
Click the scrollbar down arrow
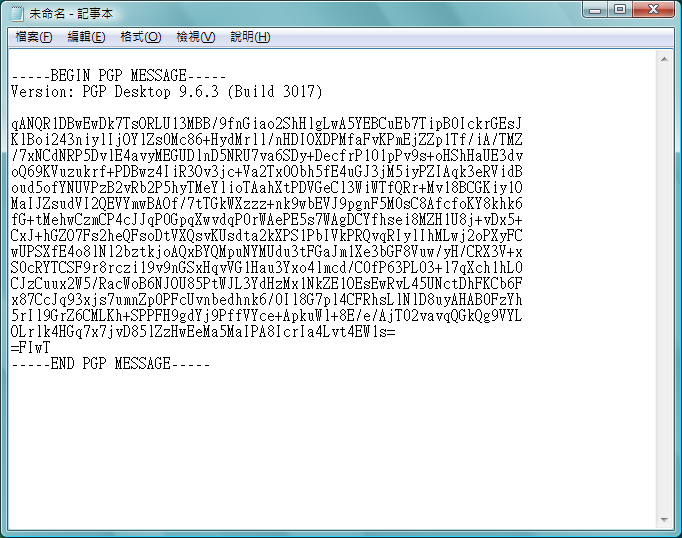664,520
